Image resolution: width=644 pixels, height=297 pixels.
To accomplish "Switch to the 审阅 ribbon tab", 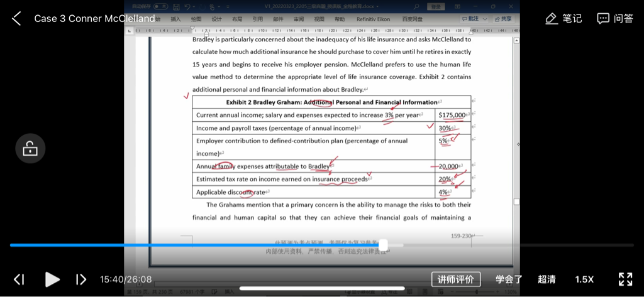I will point(298,19).
